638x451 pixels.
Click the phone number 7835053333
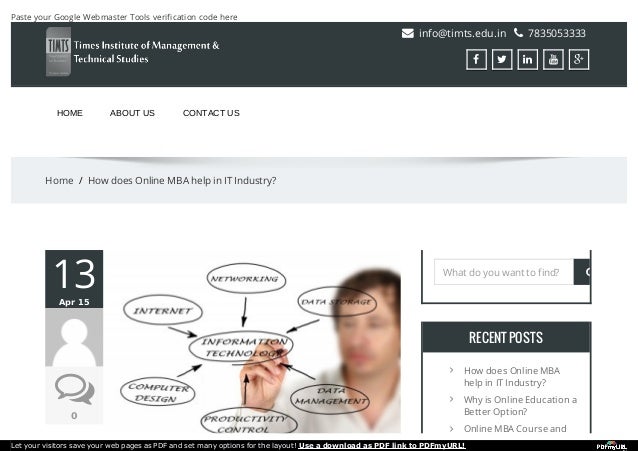(557, 33)
